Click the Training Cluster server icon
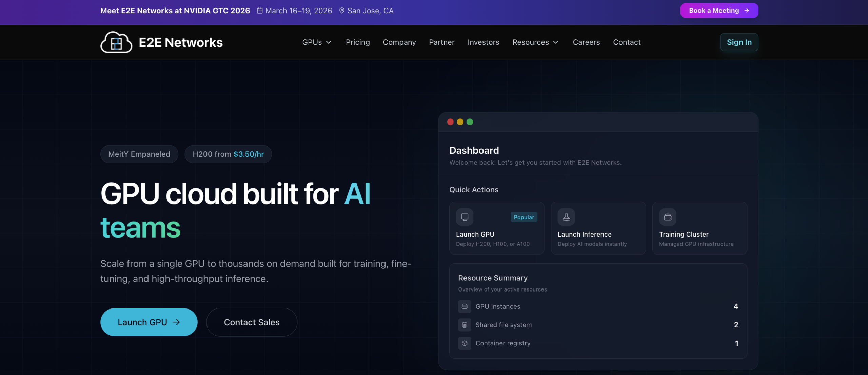The height and width of the screenshot is (375, 868). [668, 217]
